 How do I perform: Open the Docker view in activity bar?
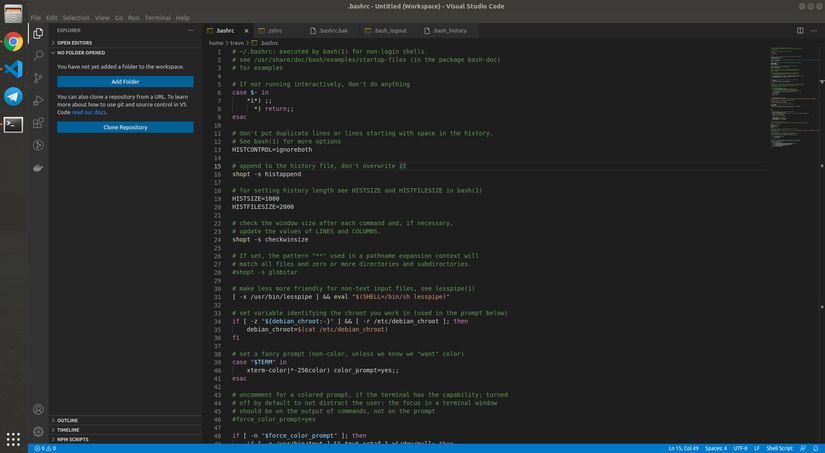[38, 168]
